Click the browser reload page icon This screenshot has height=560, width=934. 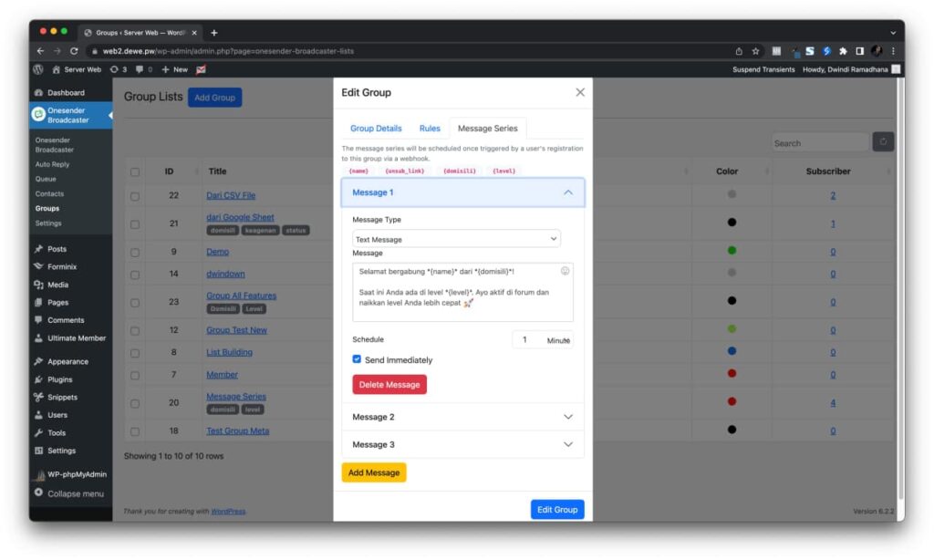point(74,51)
